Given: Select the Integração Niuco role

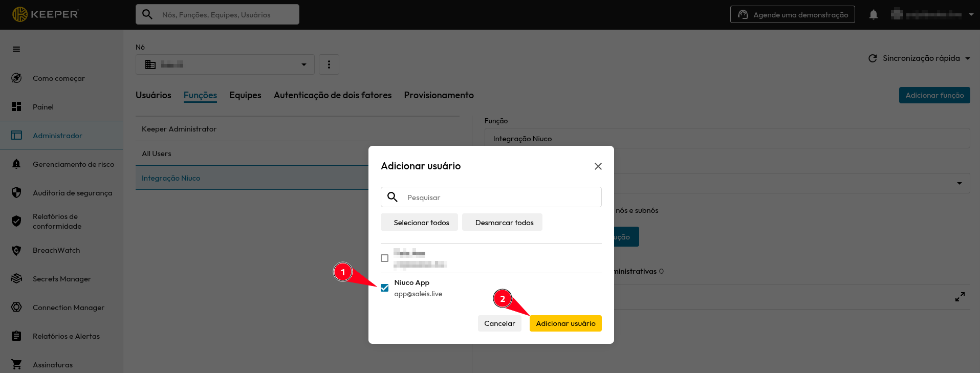Looking at the screenshot, I should [x=252, y=178].
